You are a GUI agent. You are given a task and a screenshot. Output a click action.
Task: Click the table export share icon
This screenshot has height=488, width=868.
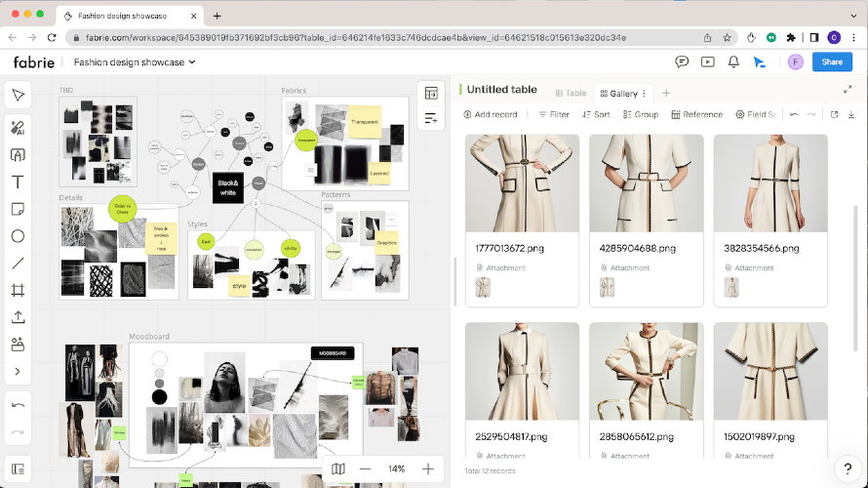[834, 114]
